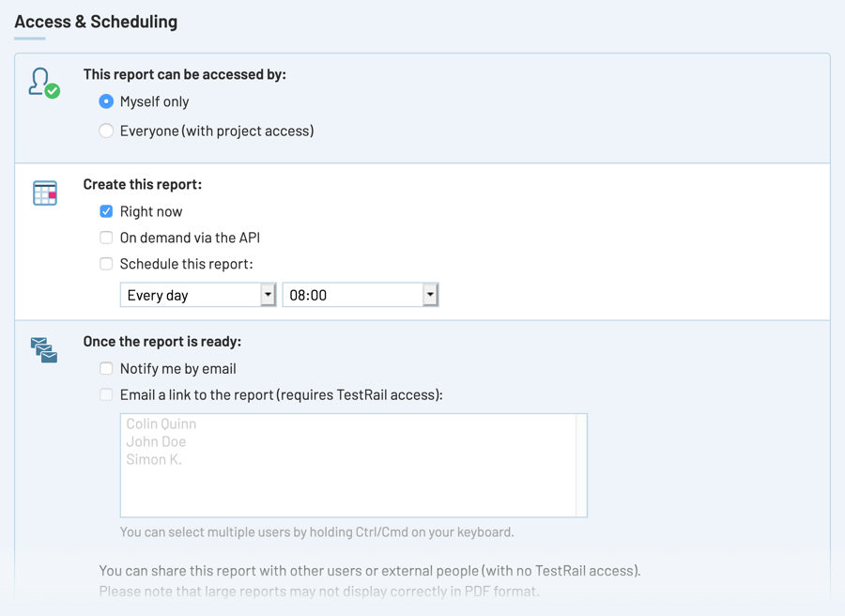Select the Myself only radio button
Screen dimensions: 845x616
106,101
